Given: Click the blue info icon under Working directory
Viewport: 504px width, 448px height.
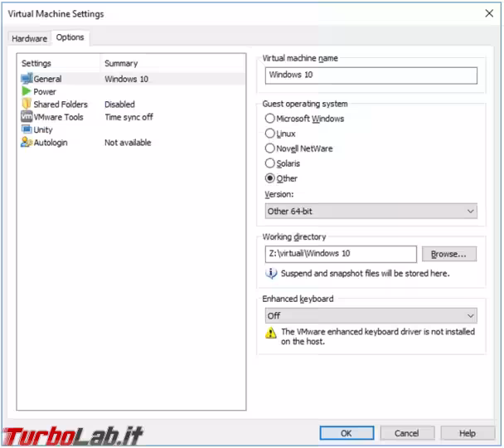Looking at the screenshot, I should coord(271,273).
